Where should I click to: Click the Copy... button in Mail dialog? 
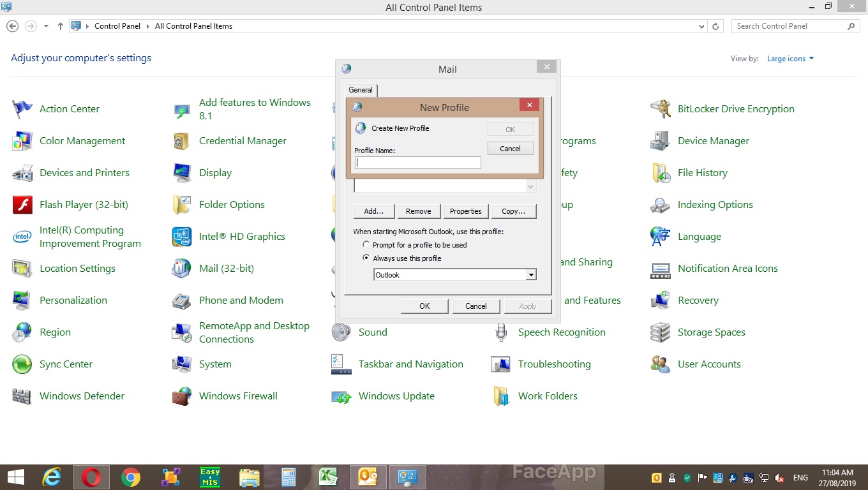[514, 211]
